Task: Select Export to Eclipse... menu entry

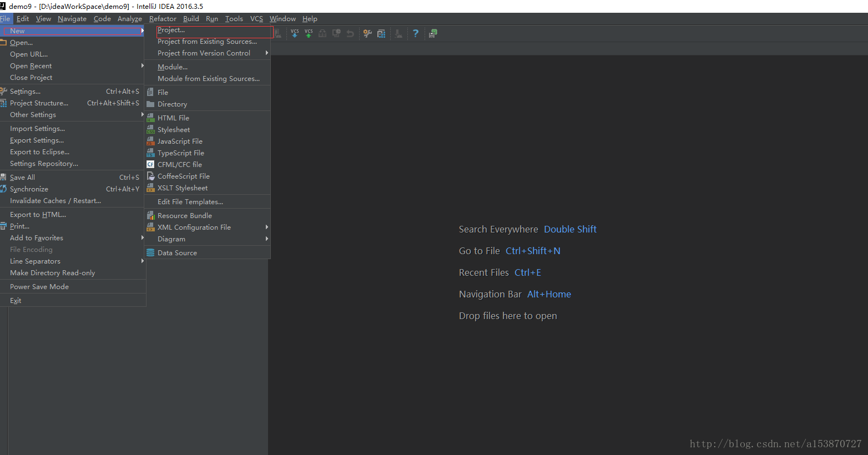Action: [73, 152]
